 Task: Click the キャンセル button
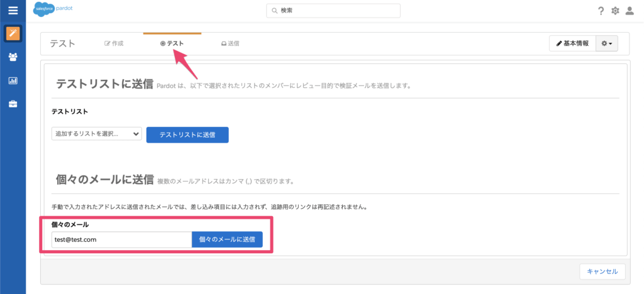(602, 271)
